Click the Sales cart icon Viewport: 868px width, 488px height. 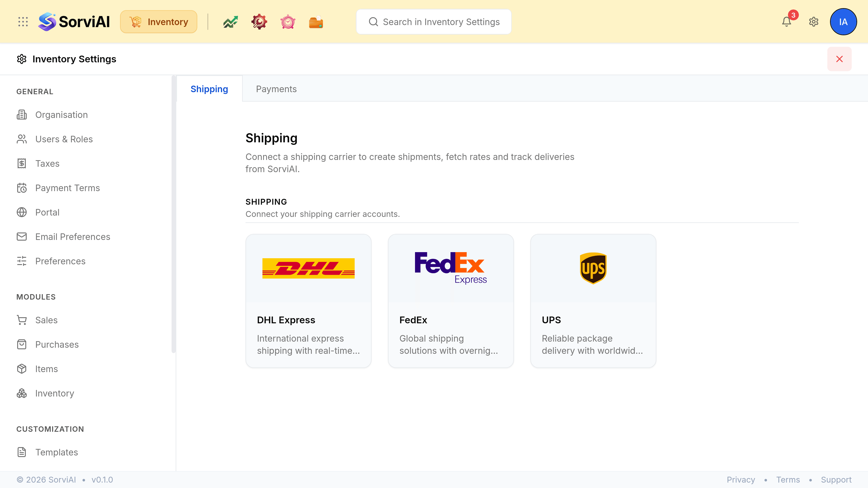point(21,320)
